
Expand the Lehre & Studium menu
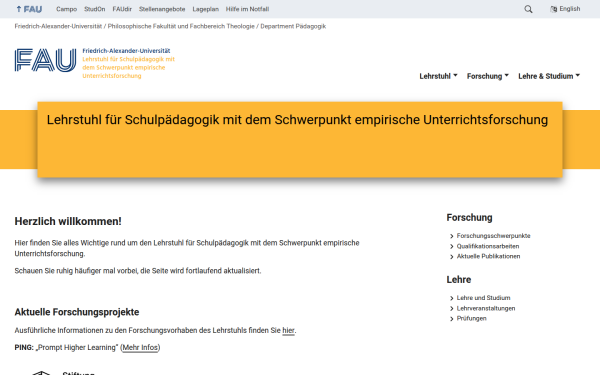pyautogui.click(x=549, y=76)
